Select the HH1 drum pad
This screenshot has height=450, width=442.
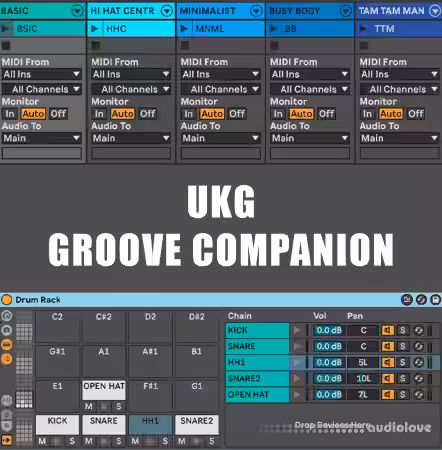[x=150, y=424]
